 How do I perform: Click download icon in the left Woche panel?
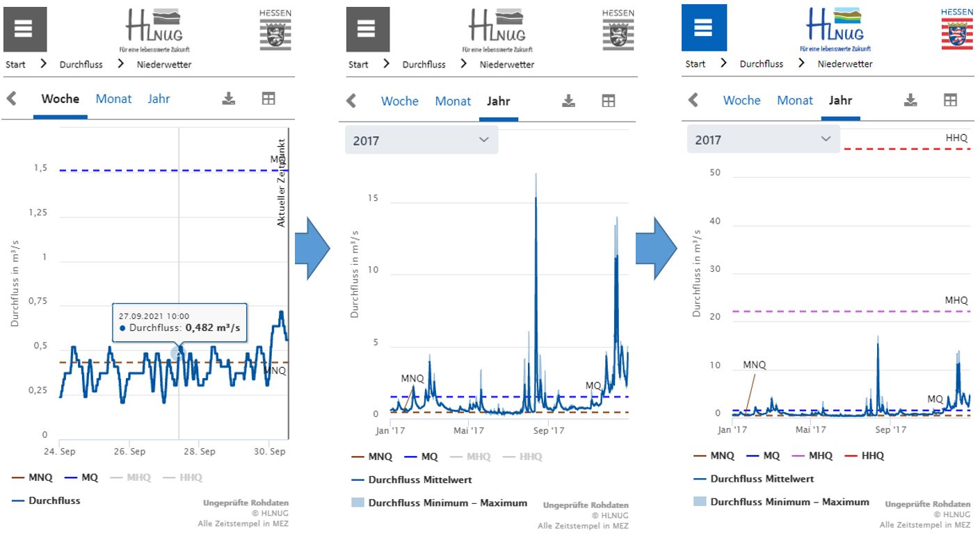(229, 99)
